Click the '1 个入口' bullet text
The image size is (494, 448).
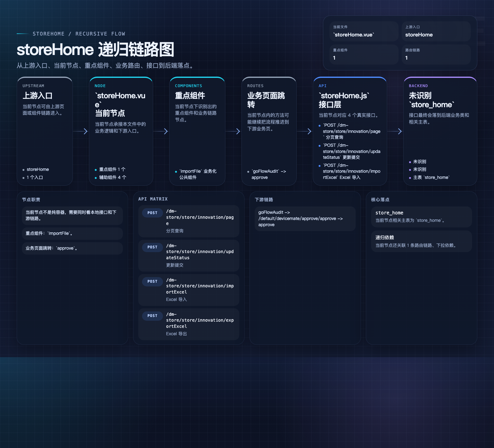[35, 177]
